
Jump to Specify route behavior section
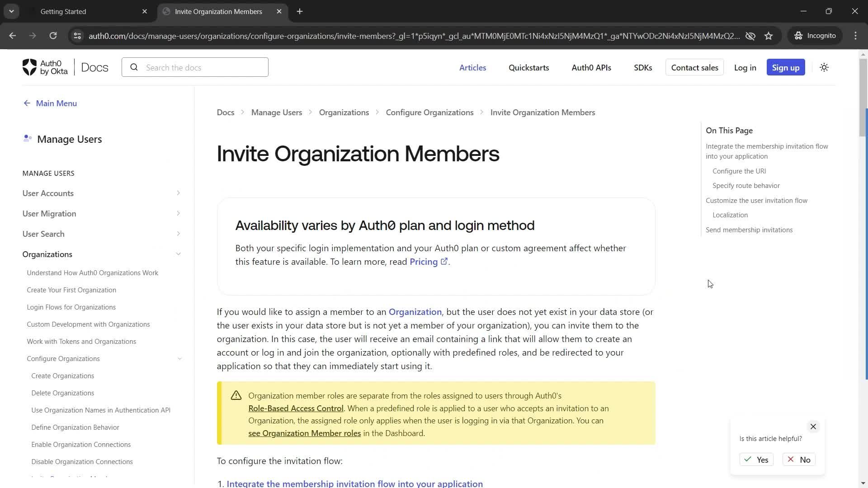746,186
